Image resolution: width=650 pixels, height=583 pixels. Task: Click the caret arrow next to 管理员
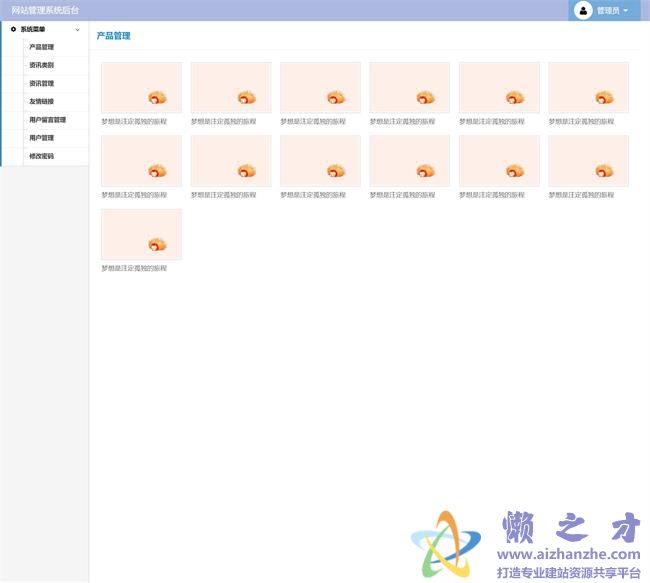click(x=626, y=11)
